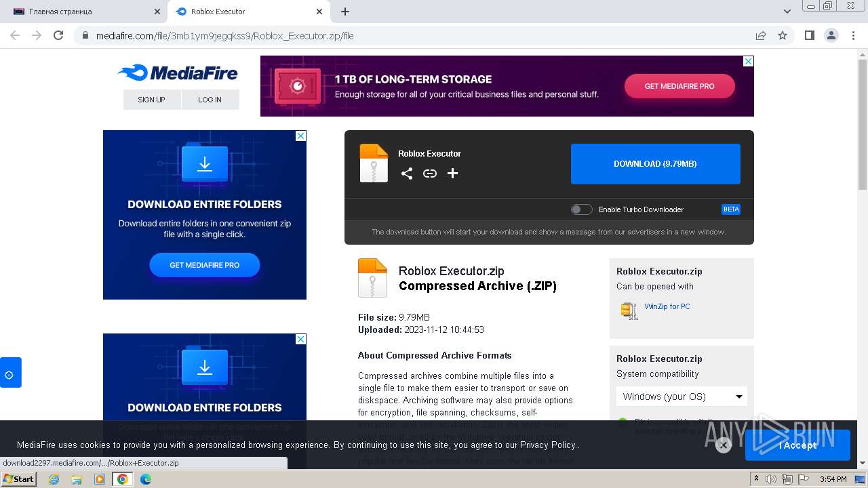Click the volume icon in the system tray
This screenshot has height=488, width=868.
(x=771, y=479)
